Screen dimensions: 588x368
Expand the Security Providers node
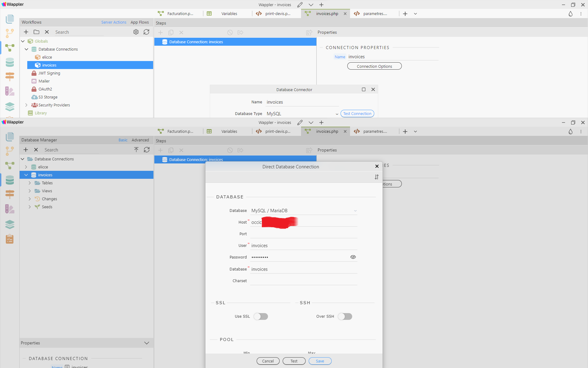[26, 105]
